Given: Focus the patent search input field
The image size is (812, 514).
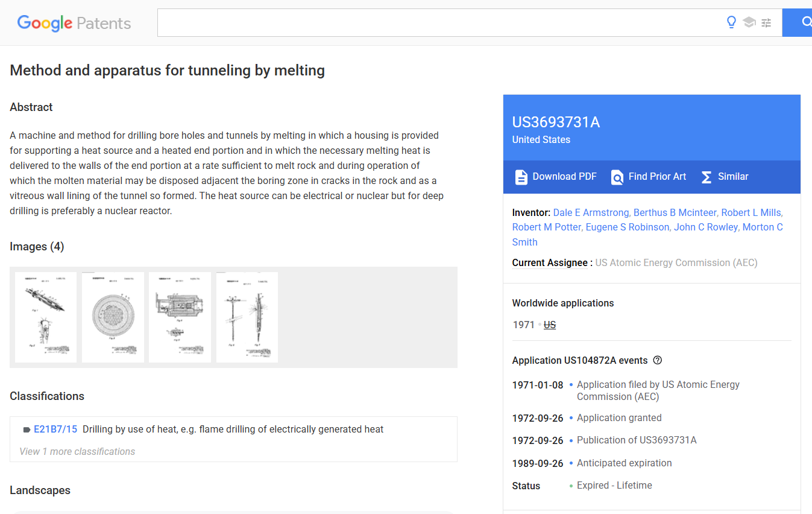Looking at the screenshot, I should pos(440,23).
